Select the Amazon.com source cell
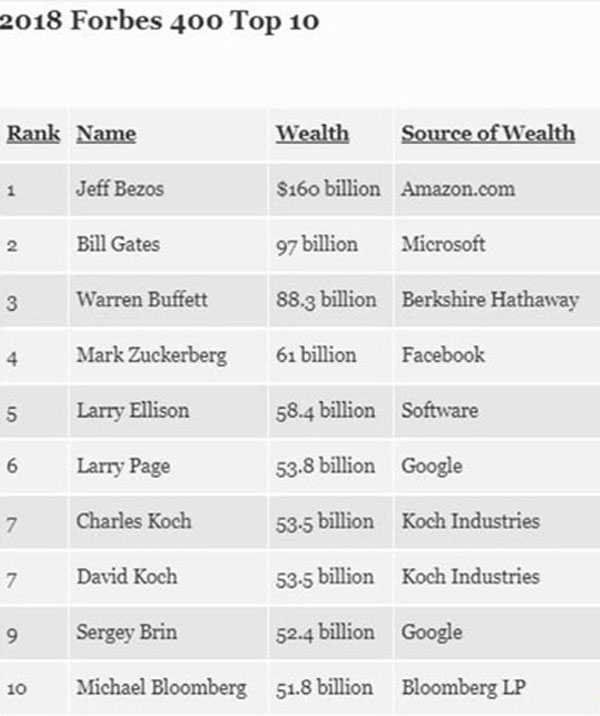Screen dimensions: 600x716 tap(456, 189)
